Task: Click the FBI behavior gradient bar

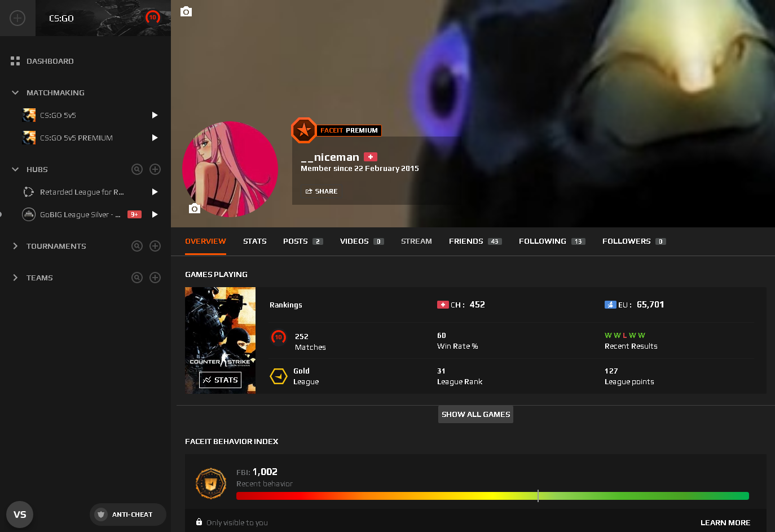Action: point(492,496)
